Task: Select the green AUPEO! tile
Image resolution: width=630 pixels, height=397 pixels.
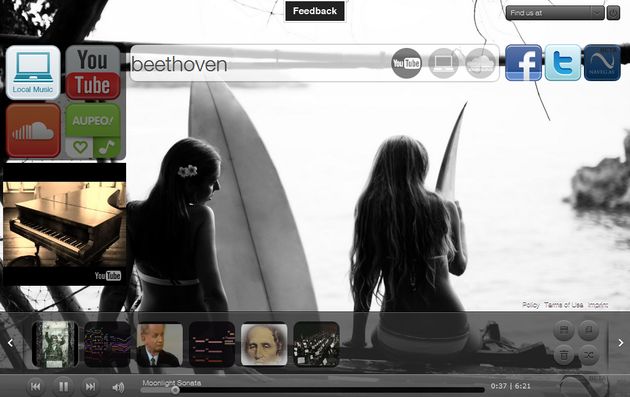Action: (93, 120)
